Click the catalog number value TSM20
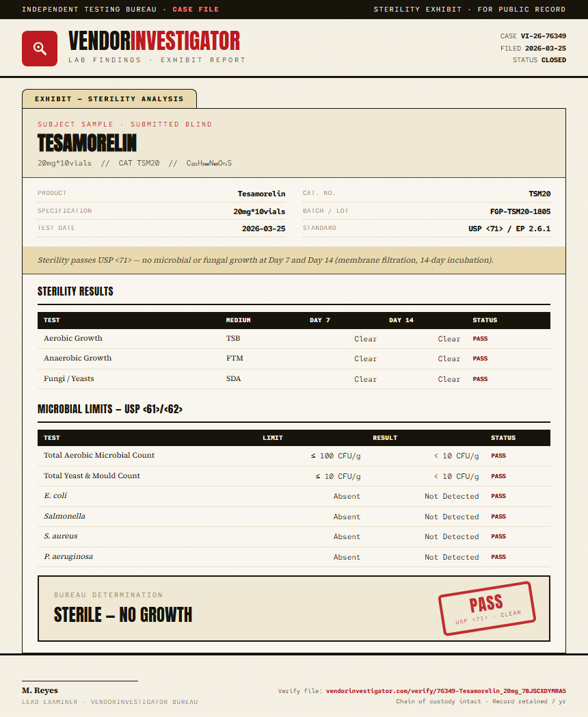The height and width of the screenshot is (717, 588). pos(539,194)
